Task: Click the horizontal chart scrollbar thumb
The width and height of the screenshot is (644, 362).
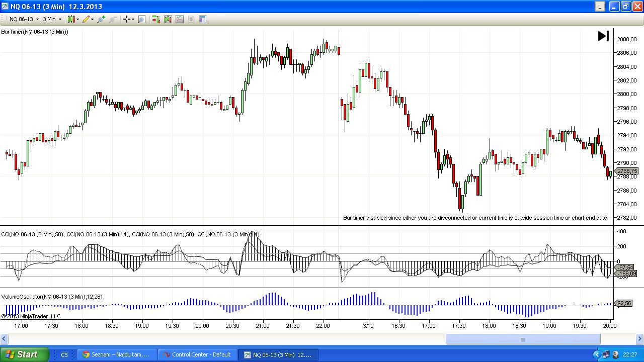Action: (522, 339)
